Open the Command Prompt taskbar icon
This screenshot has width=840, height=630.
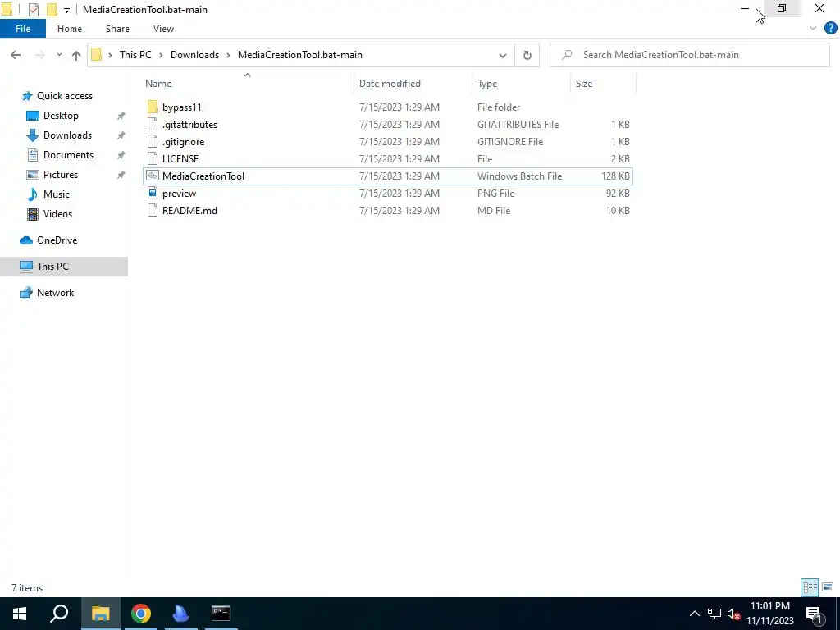point(221,614)
